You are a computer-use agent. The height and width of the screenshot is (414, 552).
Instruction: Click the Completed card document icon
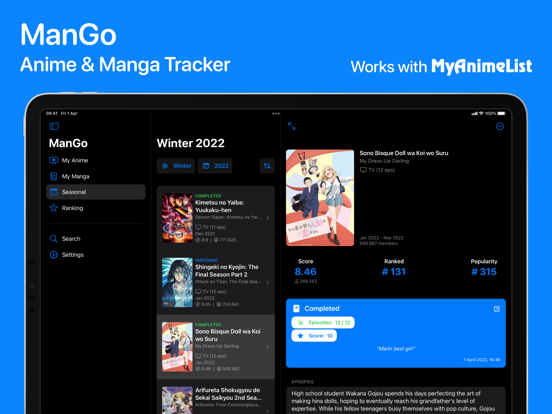296,308
